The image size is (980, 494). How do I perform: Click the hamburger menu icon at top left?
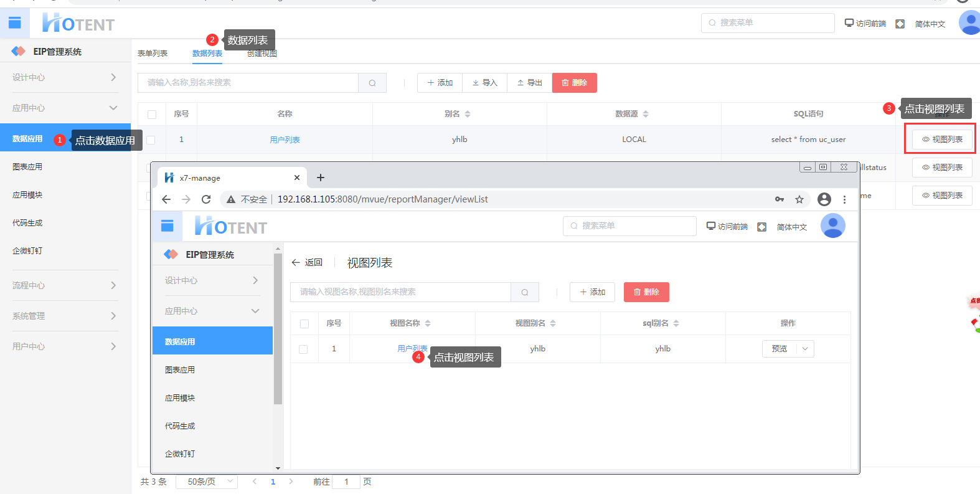tap(15, 24)
